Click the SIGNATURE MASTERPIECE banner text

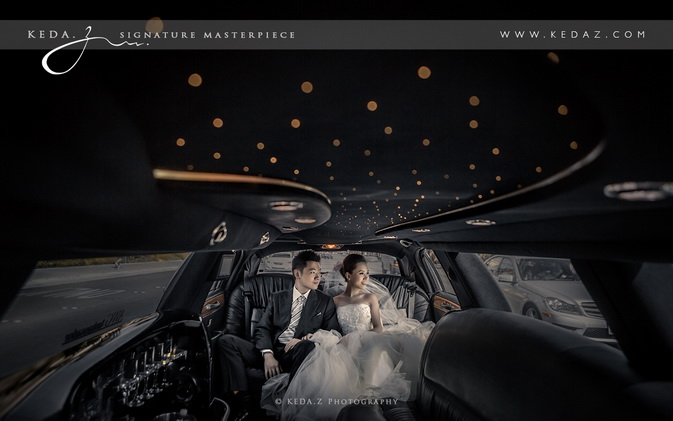coord(207,35)
